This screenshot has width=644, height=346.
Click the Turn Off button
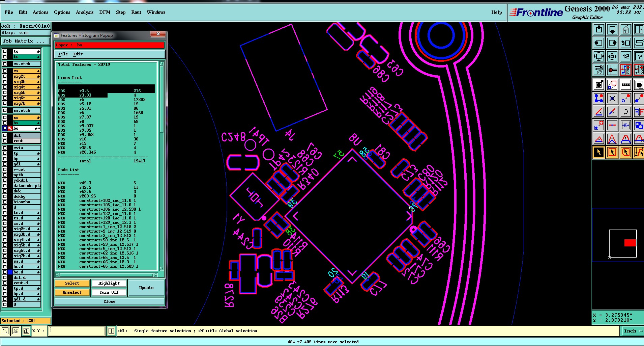pos(109,292)
